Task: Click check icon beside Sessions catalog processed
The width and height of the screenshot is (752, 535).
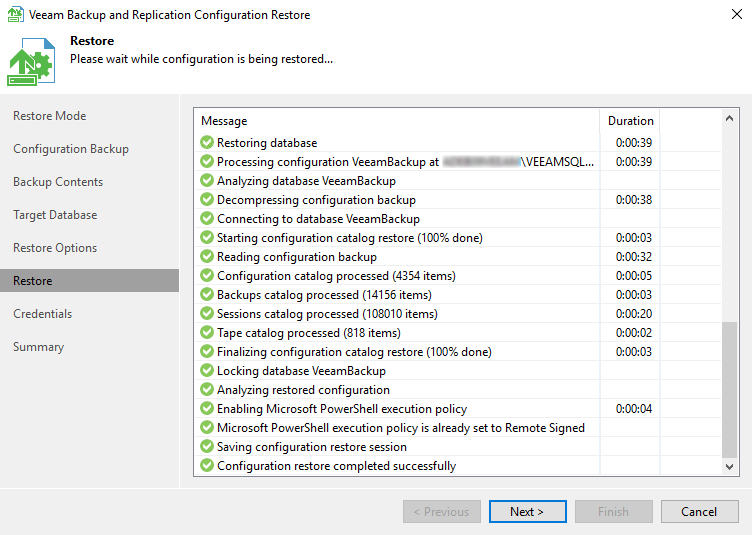Action: pyautogui.click(x=207, y=314)
